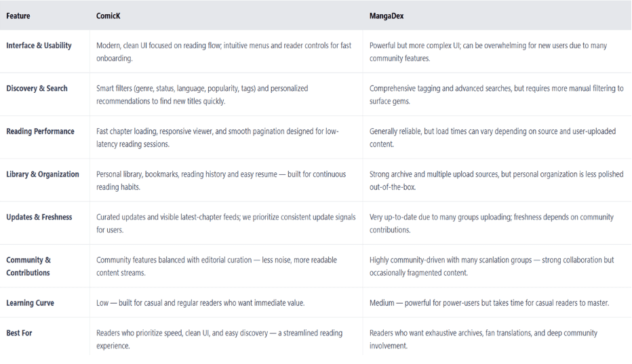Click the Feature column header
The image size is (632, 364).
click(x=18, y=16)
